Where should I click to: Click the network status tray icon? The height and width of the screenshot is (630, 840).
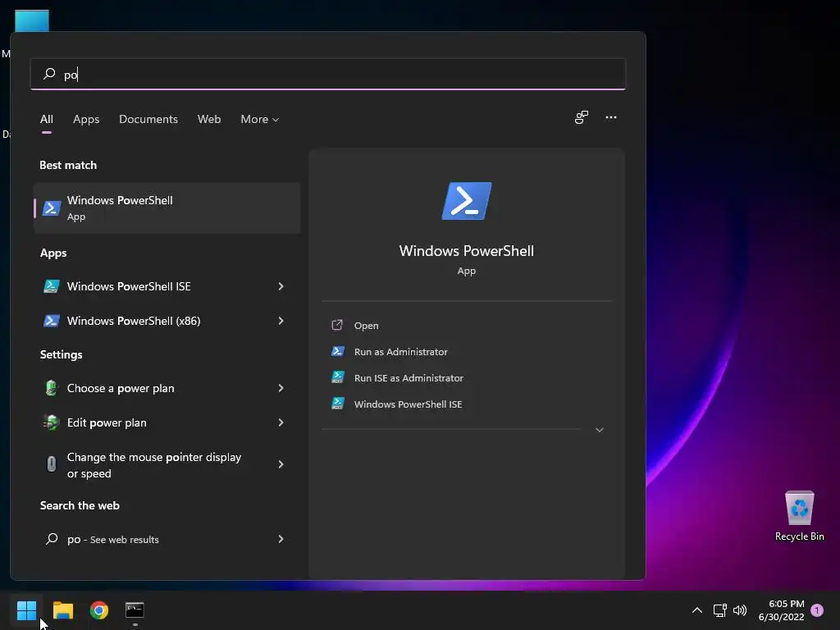tap(720, 610)
